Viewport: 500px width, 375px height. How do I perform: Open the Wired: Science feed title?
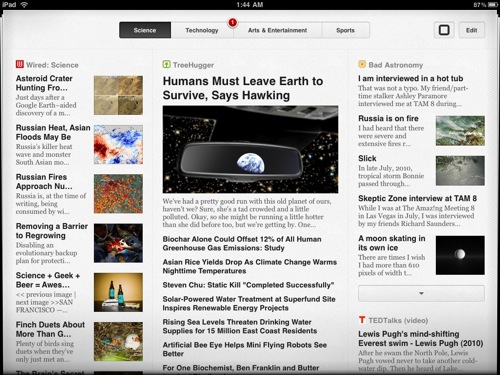pyautogui.click(x=52, y=65)
